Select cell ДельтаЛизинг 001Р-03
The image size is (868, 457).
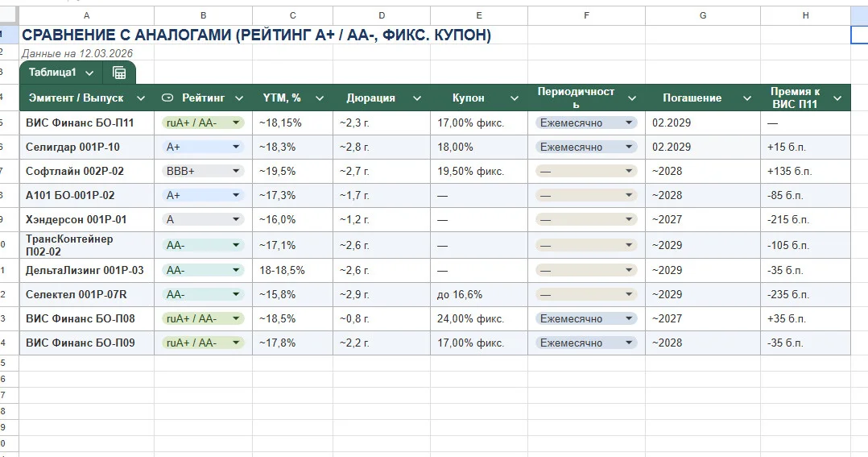pos(86,270)
